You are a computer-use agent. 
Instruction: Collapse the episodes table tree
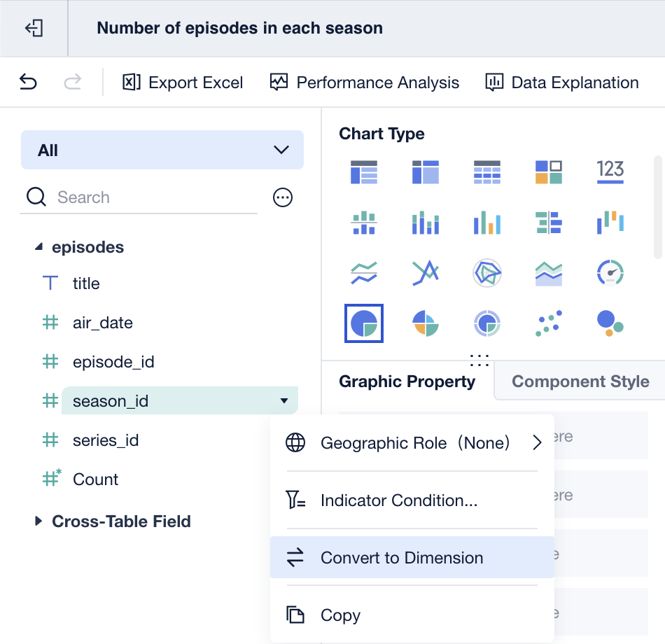pos(38,247)
